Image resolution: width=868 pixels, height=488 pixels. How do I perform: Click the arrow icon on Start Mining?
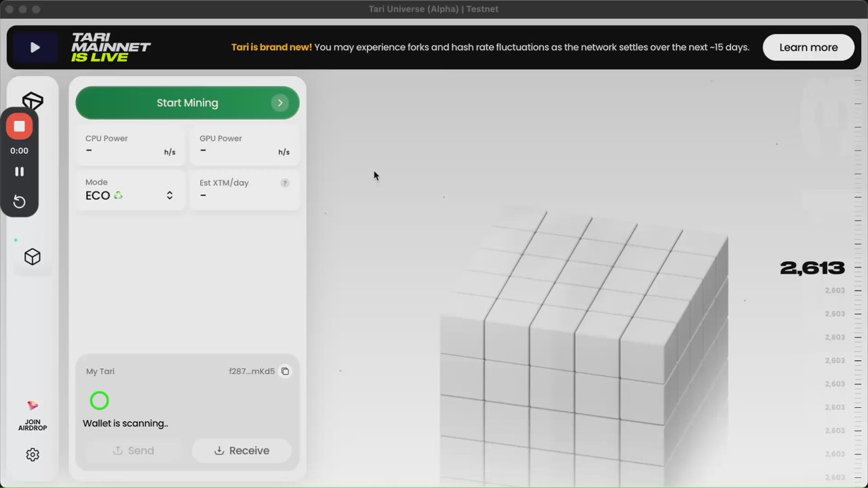tap(280, 102)
